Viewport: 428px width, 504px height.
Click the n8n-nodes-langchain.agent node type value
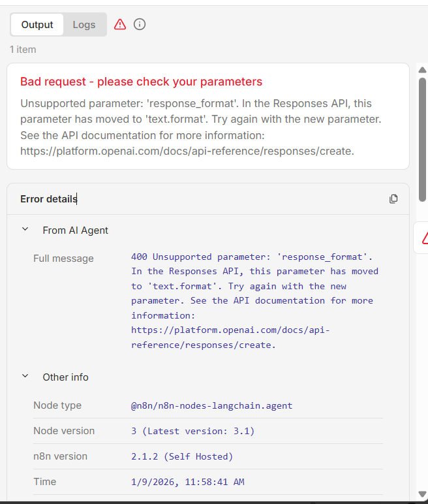[x=212, y=405]
